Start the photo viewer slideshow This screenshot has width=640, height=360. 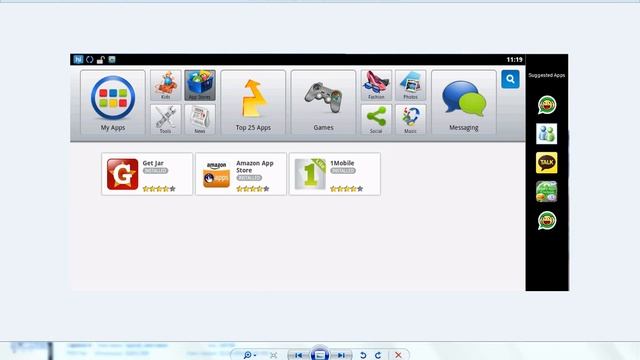[320, 354]
